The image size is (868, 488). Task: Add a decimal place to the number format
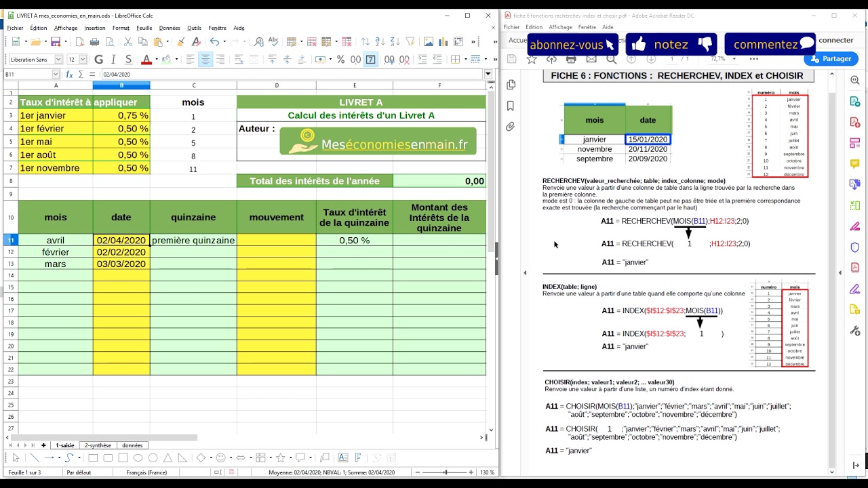[x=389, y=60]
